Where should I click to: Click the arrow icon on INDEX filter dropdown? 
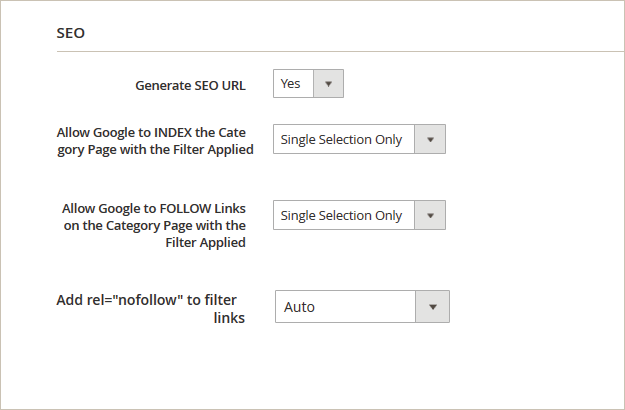(x=430, y=140)
